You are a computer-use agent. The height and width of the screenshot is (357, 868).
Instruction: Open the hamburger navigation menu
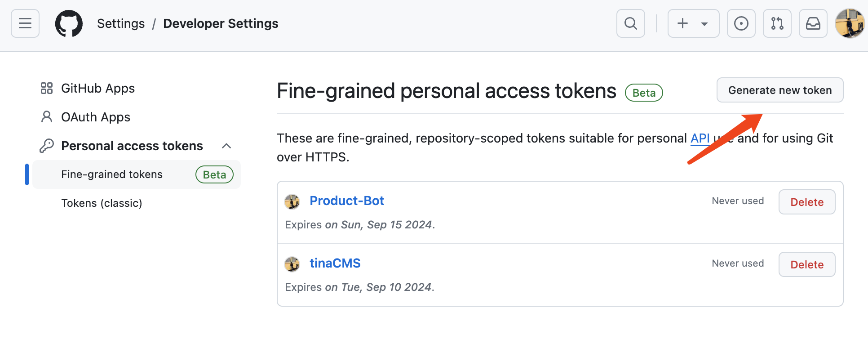[x=25, y=23]
